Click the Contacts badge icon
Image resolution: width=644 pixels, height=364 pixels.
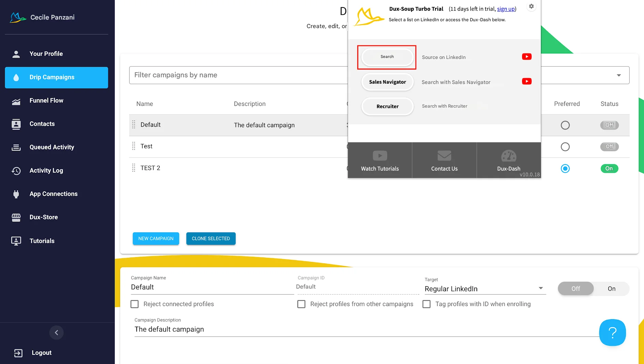pyautogui.click(x=16, y=124)
